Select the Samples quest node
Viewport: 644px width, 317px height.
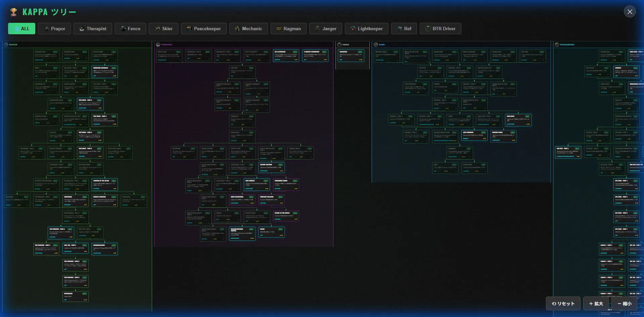click(627, 72)
